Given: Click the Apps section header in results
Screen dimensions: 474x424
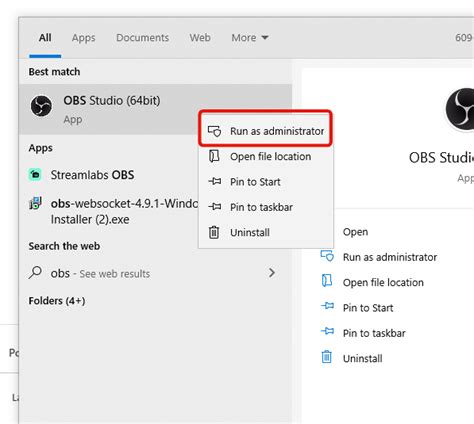Looking at the screenshot, I should (x=40, y=148).
